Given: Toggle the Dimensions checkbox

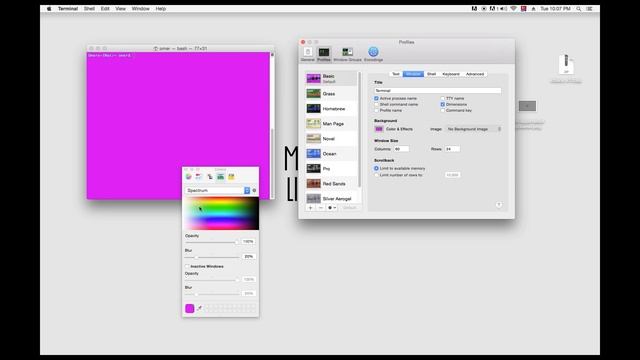Looking at the screenshot, I should point(442,104).
